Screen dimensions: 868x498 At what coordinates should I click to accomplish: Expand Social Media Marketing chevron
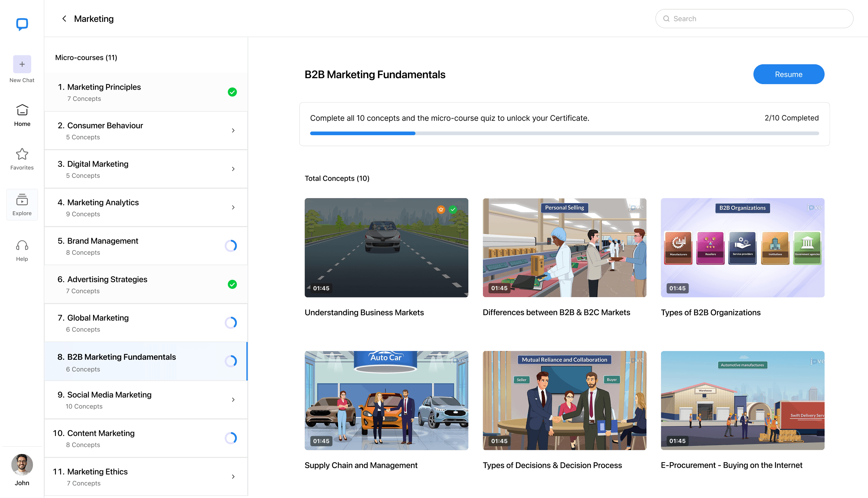pyautogui.click(x=233, y=400)
